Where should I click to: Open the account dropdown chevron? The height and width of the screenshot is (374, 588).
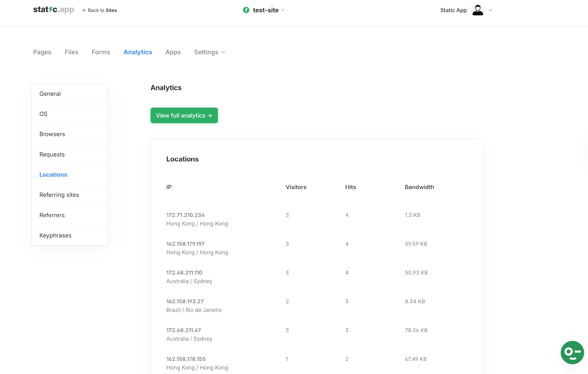[490, 10]
